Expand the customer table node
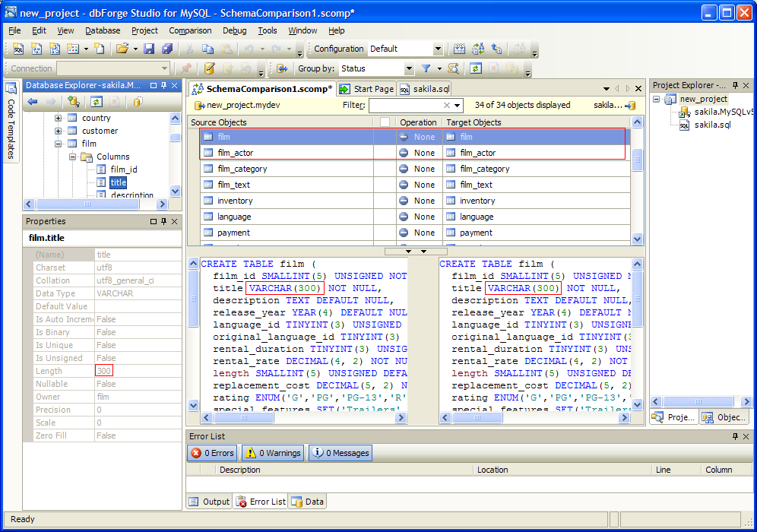 [x=58, y=131]
